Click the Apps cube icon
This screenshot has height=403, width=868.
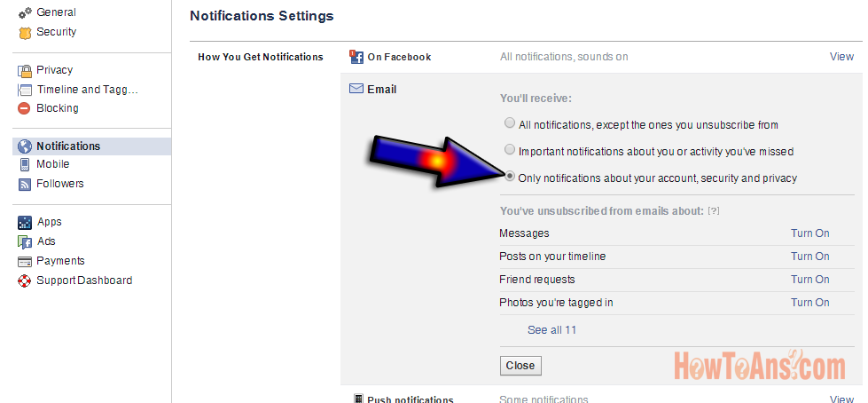coord(25,223)
